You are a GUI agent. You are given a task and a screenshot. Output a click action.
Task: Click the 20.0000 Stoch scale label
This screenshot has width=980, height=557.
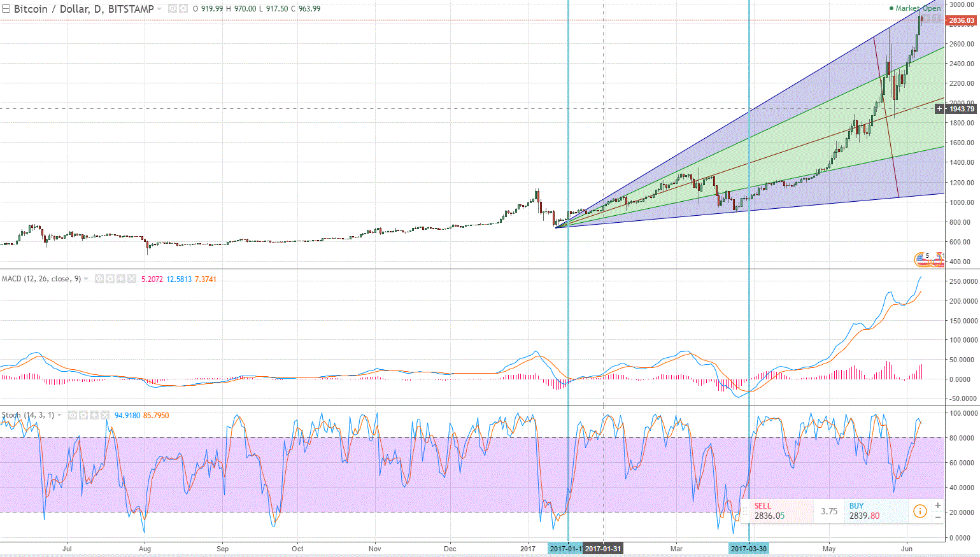961,512
